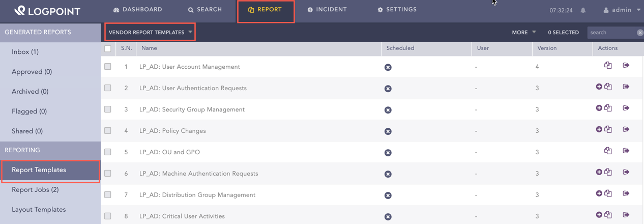Click plus icon for Policy Changes row
Image resolution: width=644 pixels, height=224 pixels.
(599, 129)
